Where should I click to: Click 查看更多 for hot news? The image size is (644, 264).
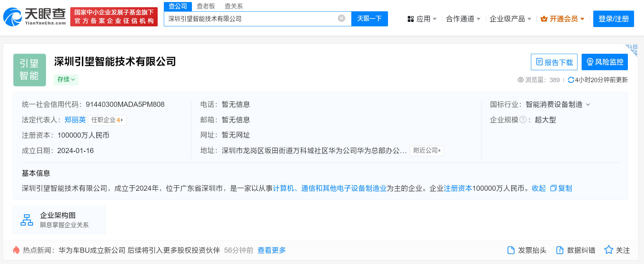tap(272, 250)
